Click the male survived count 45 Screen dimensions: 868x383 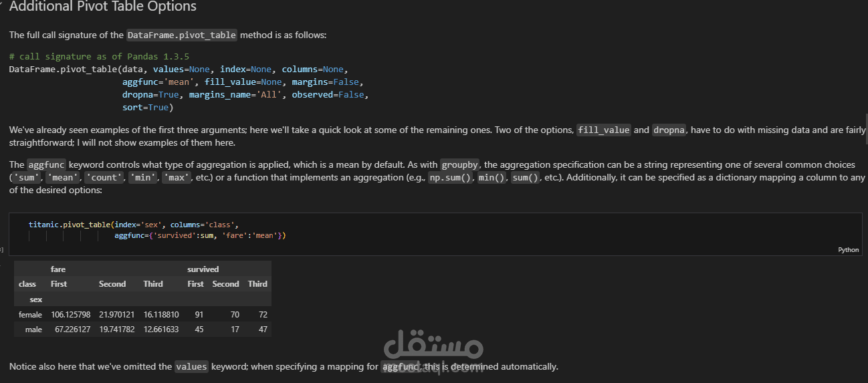(x=199, y=330)
